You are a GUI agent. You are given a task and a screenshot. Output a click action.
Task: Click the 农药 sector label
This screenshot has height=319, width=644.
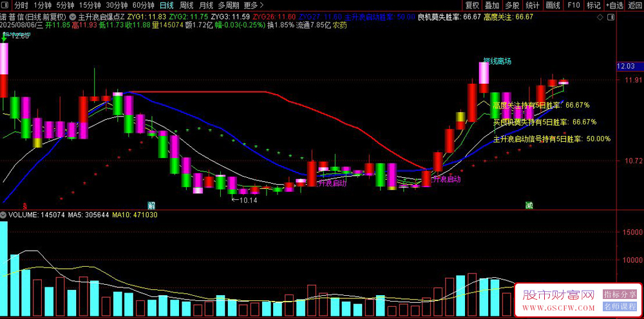tap(339, 25)
